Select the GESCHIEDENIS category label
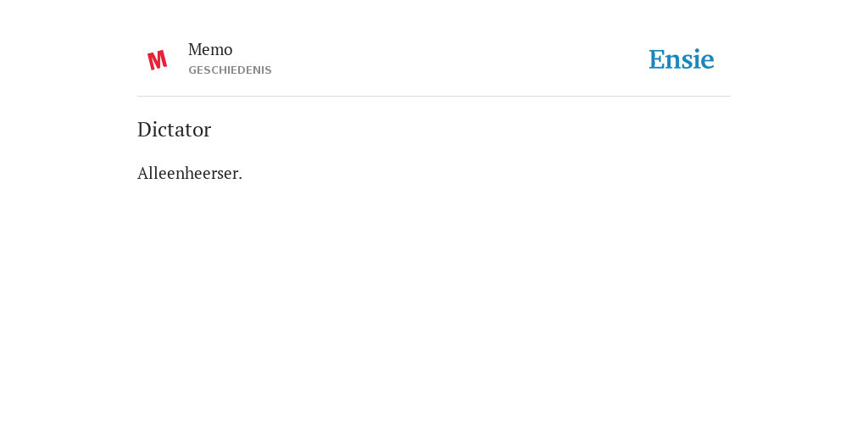Image resolution: width=868 pixels, height=434 pixels. pyautogui.click(x=230, y=70)
